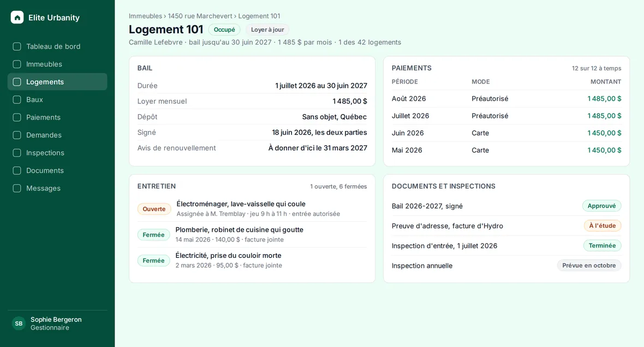Click the Messages sidebar icon
Screen dimensions: 644x347
tap(17, 188)
